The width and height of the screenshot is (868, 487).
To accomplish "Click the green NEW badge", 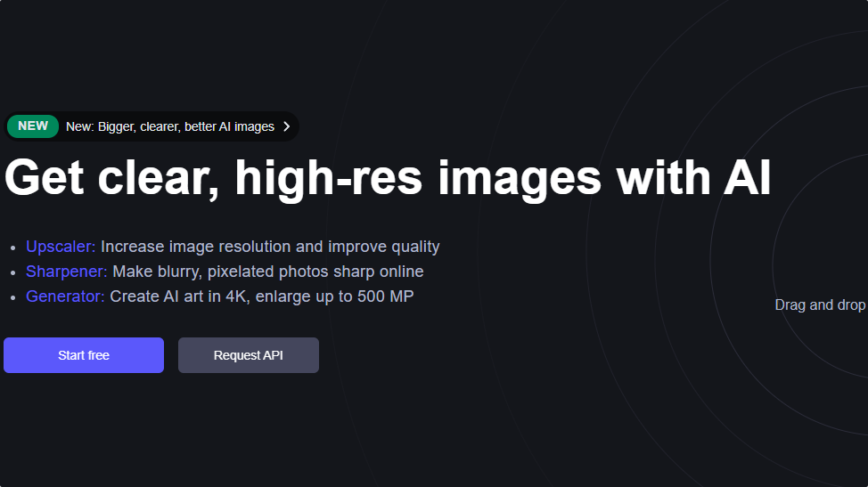I will (x=33, y=126).
